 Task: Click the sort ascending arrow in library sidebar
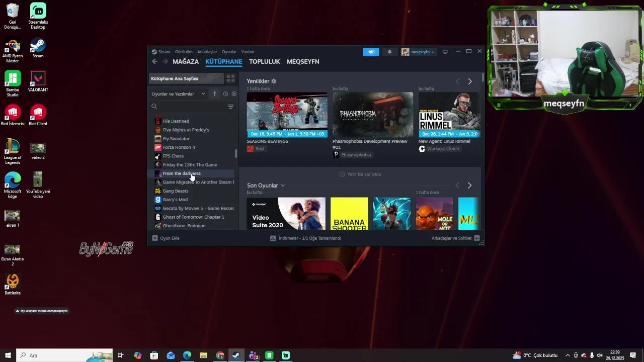point(214,94)
